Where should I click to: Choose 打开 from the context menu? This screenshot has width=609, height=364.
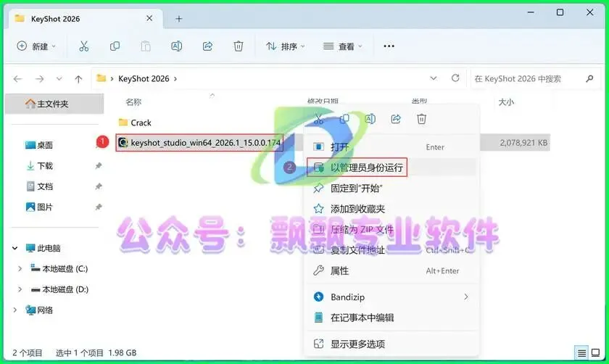click(391, 147)
